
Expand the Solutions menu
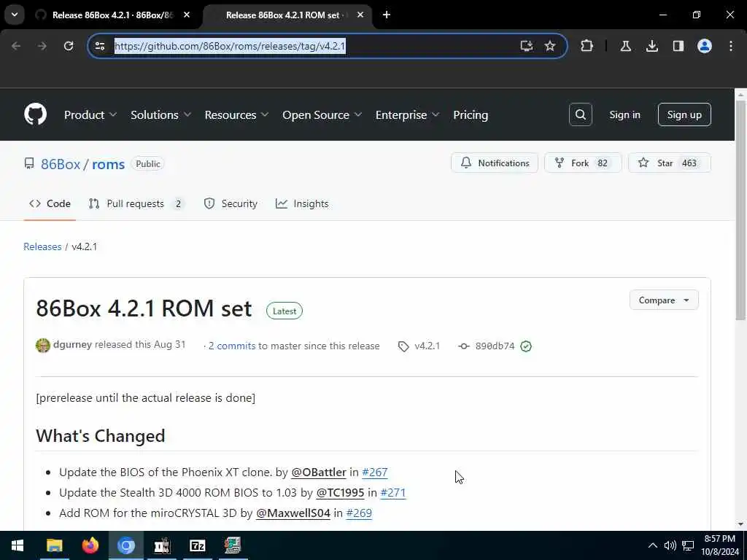tap(160, 114)
